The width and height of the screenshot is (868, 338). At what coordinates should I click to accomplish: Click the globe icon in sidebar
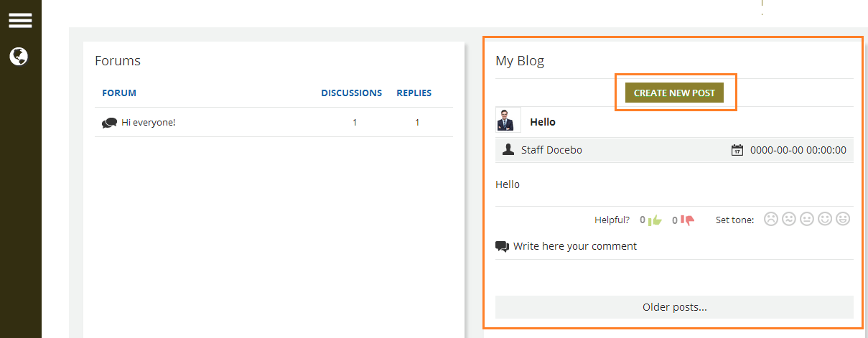pos(19,56)
